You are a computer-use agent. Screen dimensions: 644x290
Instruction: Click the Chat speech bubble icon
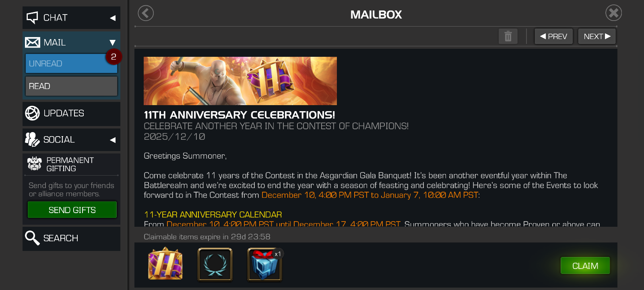(x=32, y=17)
